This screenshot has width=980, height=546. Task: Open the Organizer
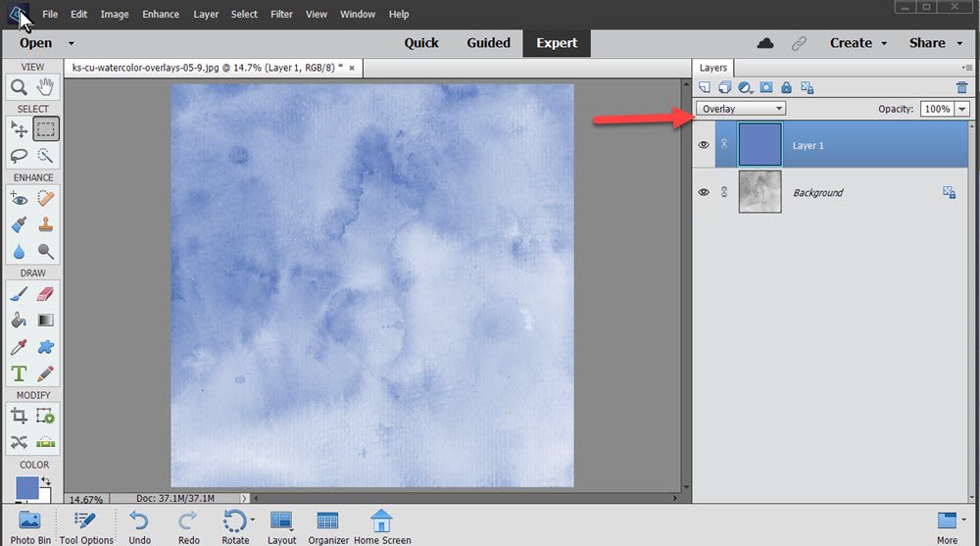(328, 527)
